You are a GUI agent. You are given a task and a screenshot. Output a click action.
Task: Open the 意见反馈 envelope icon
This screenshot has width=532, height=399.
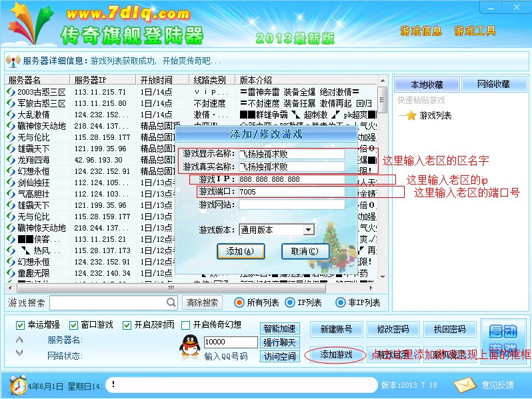[x=465, y=385]
